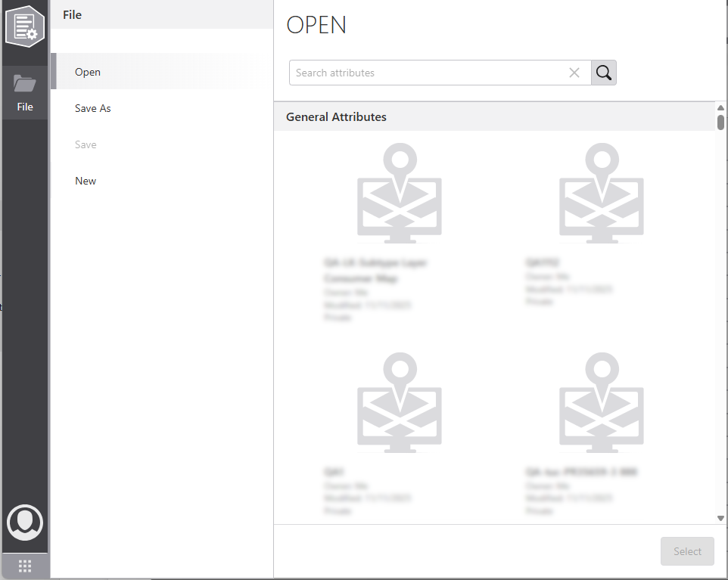728x580 pixels.
Task: Click the search magnifier icon
Action: (603, 73)
